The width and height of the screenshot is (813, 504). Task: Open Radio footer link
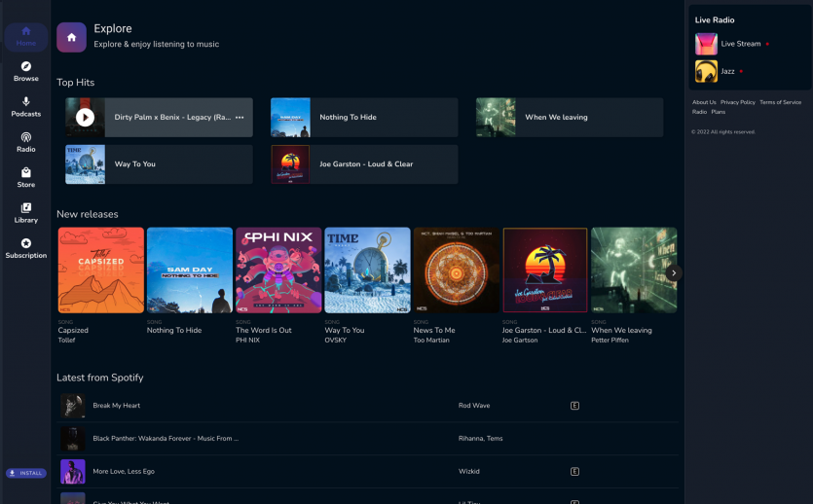(x=699, y=112)
